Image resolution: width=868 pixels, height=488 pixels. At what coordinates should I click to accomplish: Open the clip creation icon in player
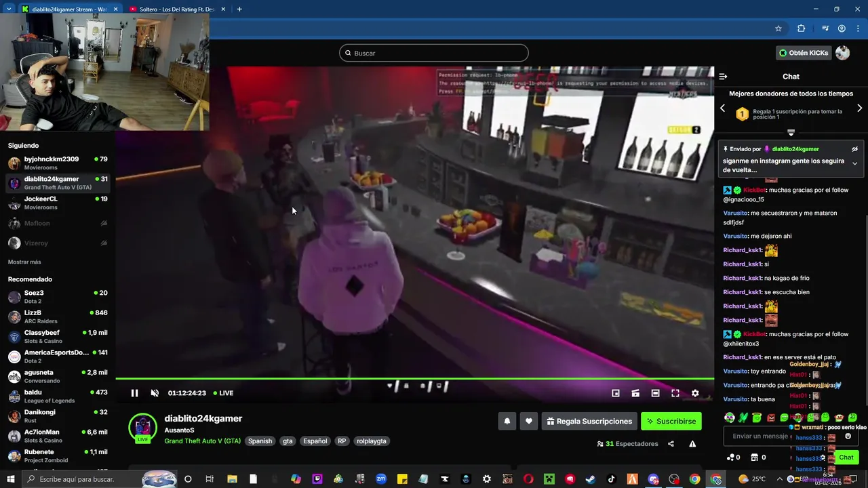[x=635, y=393]
